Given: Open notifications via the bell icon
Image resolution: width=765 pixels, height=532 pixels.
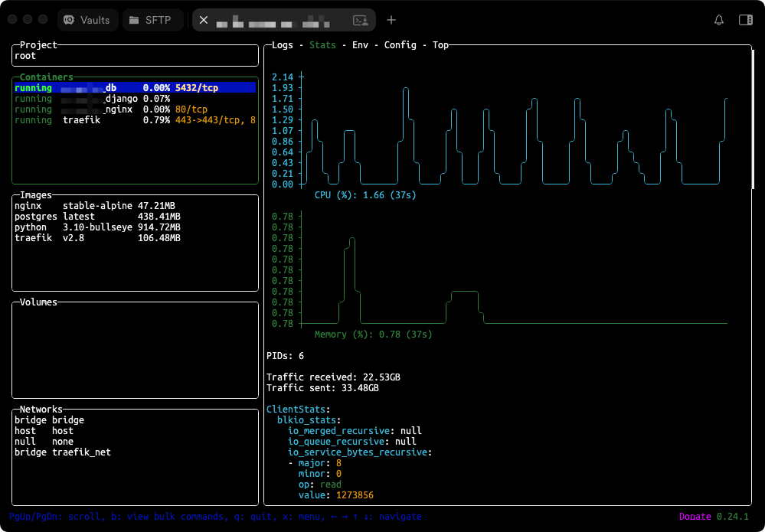Looking at the screenshot, I should 718,20.
